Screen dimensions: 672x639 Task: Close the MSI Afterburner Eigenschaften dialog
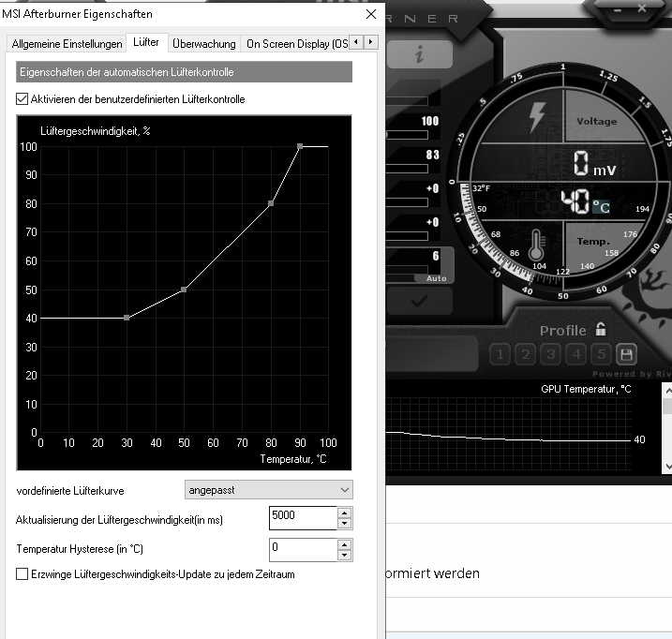[371, 14]
